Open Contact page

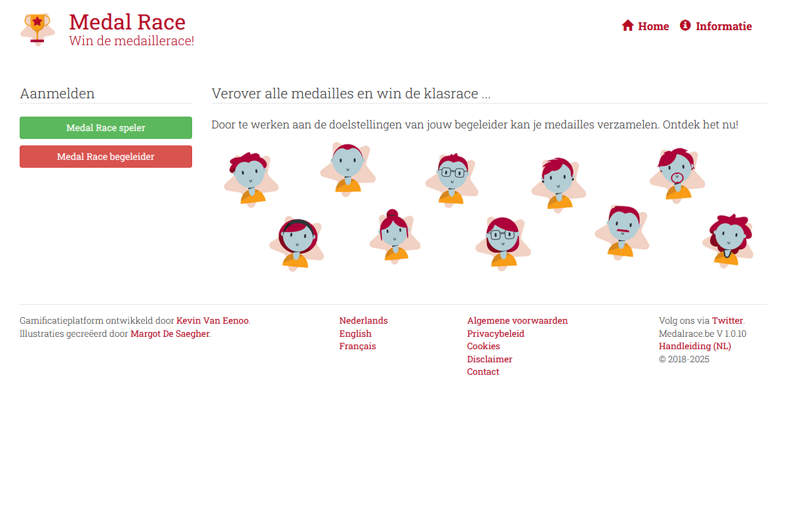(483, 372)
